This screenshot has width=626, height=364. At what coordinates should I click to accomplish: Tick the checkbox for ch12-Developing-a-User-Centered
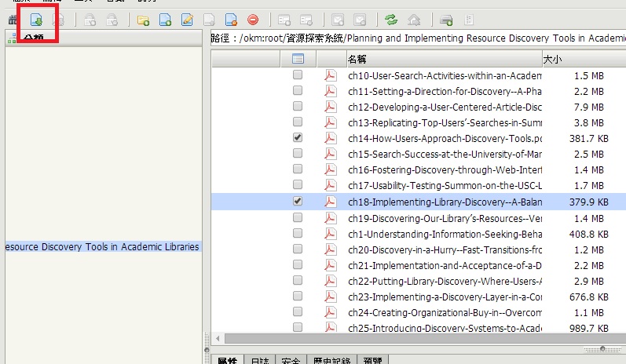(298, 106)
